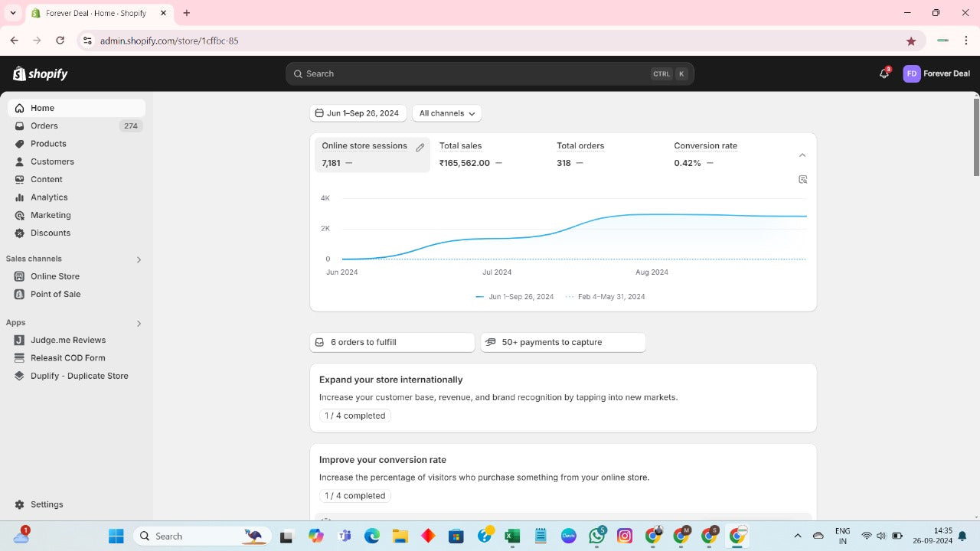Image resolution: width=980 pixels, height=551 pixels.
Task: Bookmark page using star icon
Action: (x=910, y=41)
